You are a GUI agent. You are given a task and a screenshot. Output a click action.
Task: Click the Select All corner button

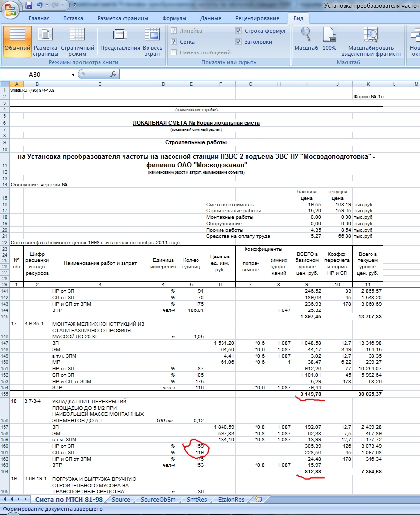coord(4,84)
